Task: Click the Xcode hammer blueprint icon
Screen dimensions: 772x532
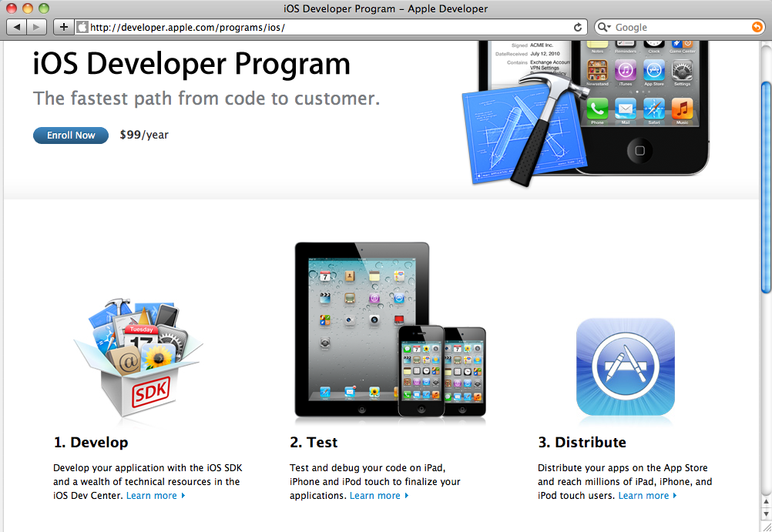Action: tap(524, 132)
